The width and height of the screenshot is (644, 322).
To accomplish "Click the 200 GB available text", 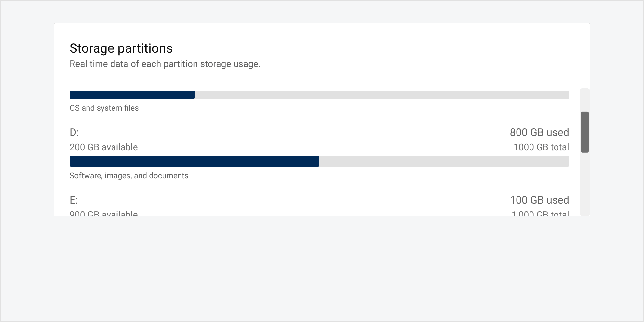I will 103,147.
